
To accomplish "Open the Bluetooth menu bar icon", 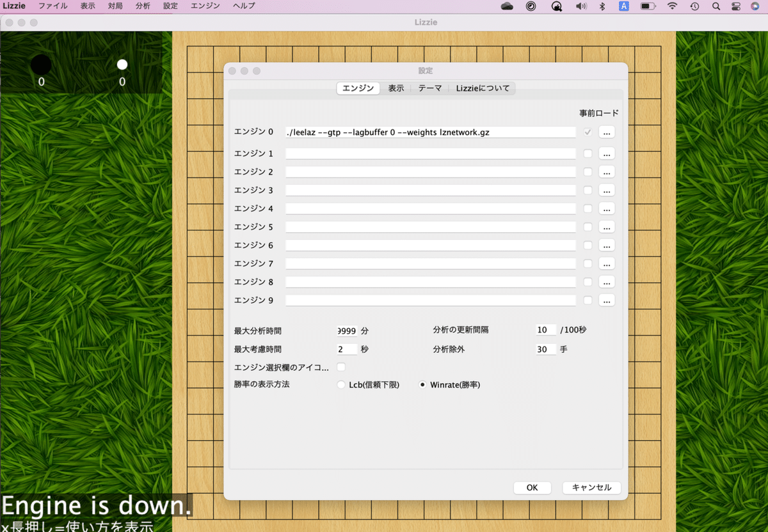I will pyautogui.click(x=602, y=6).
